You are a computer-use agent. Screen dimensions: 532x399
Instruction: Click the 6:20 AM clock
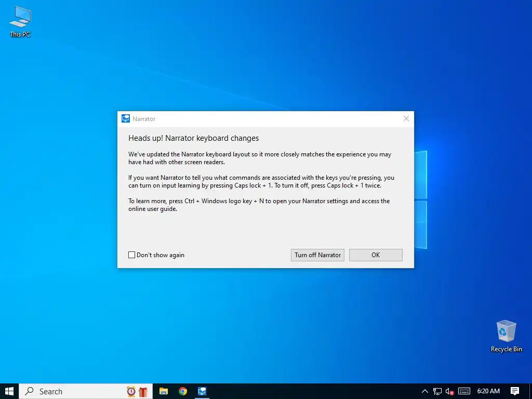pyautogui.click(x=488, y=391)
